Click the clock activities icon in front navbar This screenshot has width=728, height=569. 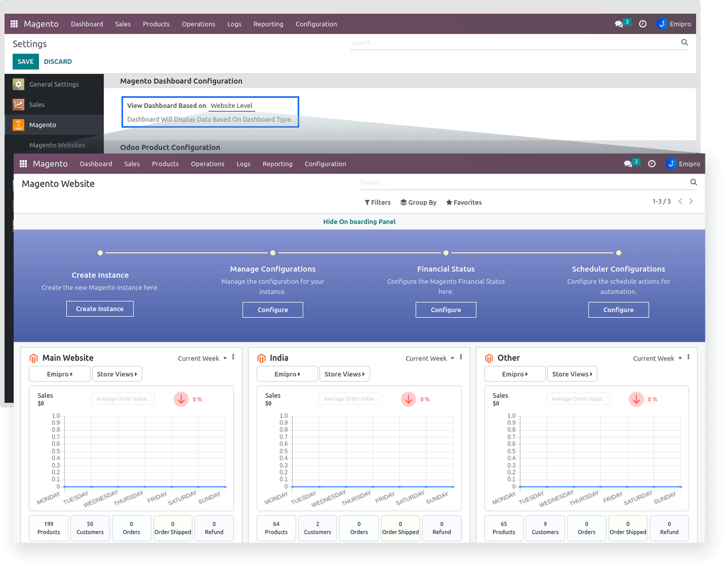click(x=652, y=164)
